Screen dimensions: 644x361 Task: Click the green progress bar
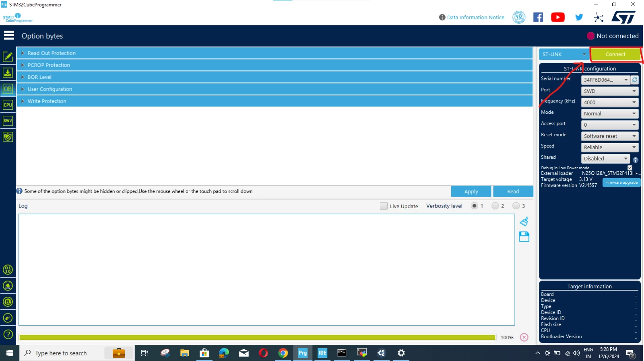click(258, 338)
